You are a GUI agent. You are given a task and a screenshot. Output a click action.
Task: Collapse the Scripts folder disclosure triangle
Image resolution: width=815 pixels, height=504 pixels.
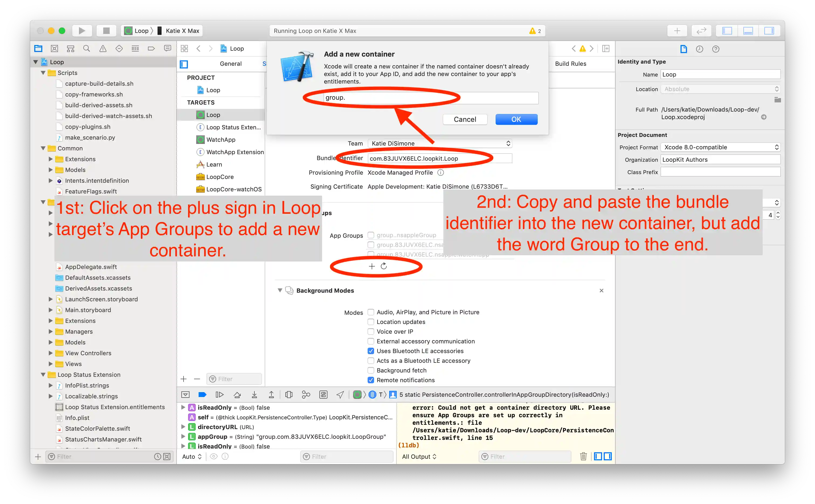click(x=43, y=73)
